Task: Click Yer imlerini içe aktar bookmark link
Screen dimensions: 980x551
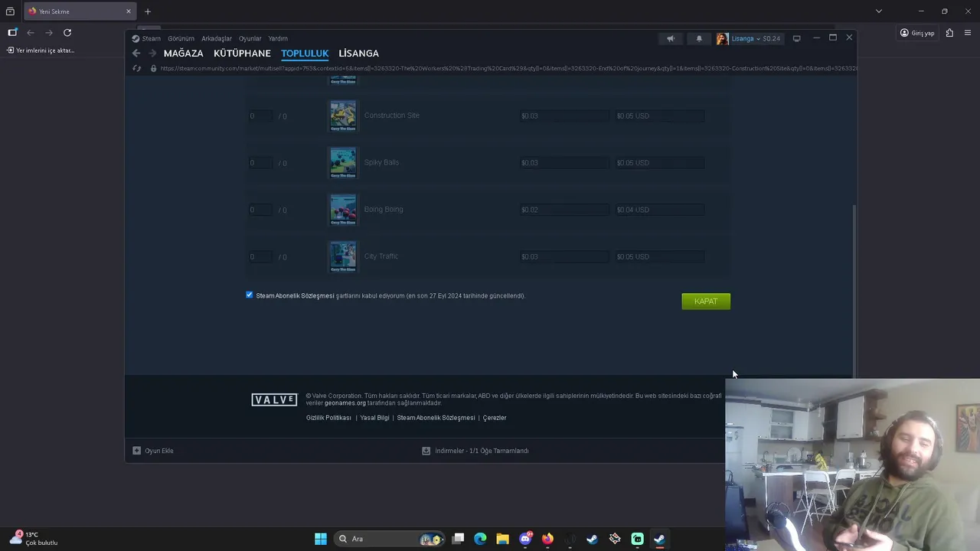Action: [41, 51]
